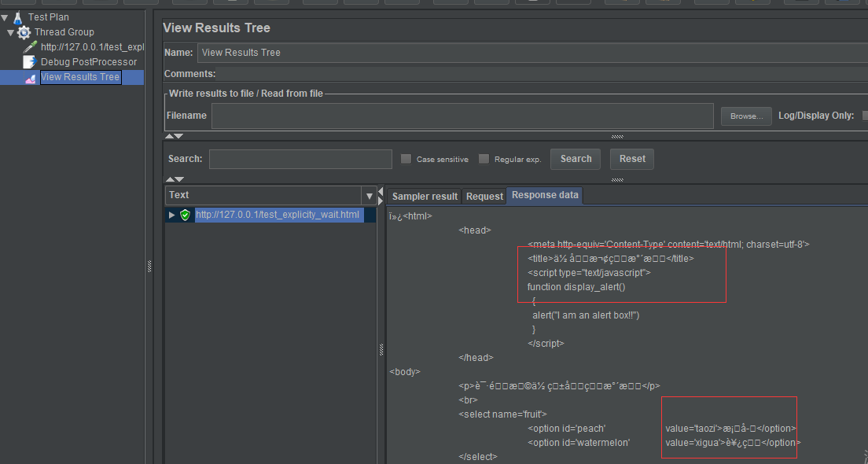Select Debug PostProcessor in the tree
This screenshot has width=868, height=464.
point(89,62)
